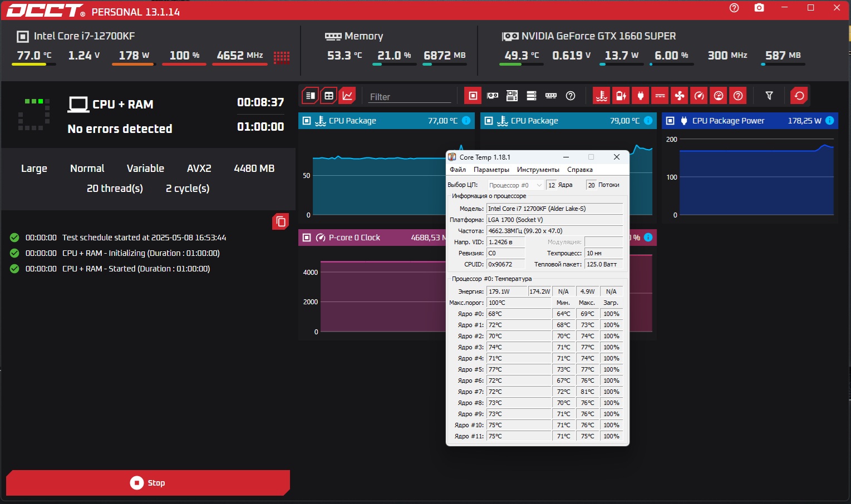Toggle the red question mark sensor type filter

[x=738, y=96]
